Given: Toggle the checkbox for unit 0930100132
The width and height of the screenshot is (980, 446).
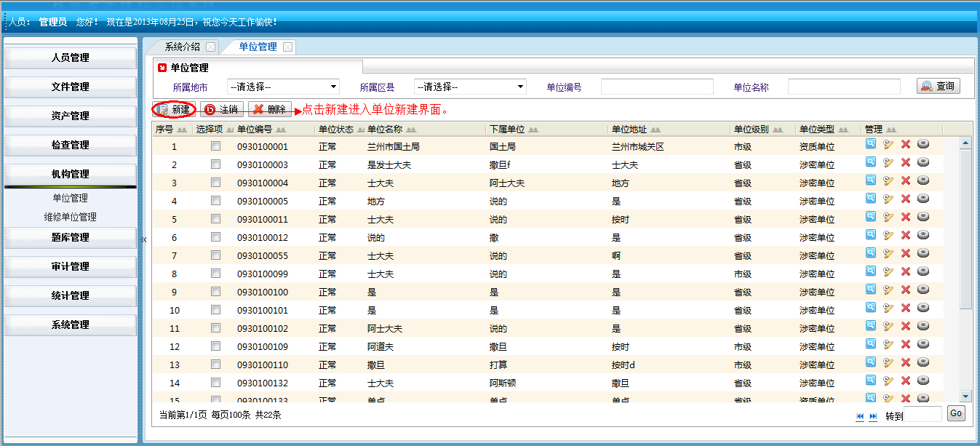Looking at the screenshot, I should [x=215, y=383].
